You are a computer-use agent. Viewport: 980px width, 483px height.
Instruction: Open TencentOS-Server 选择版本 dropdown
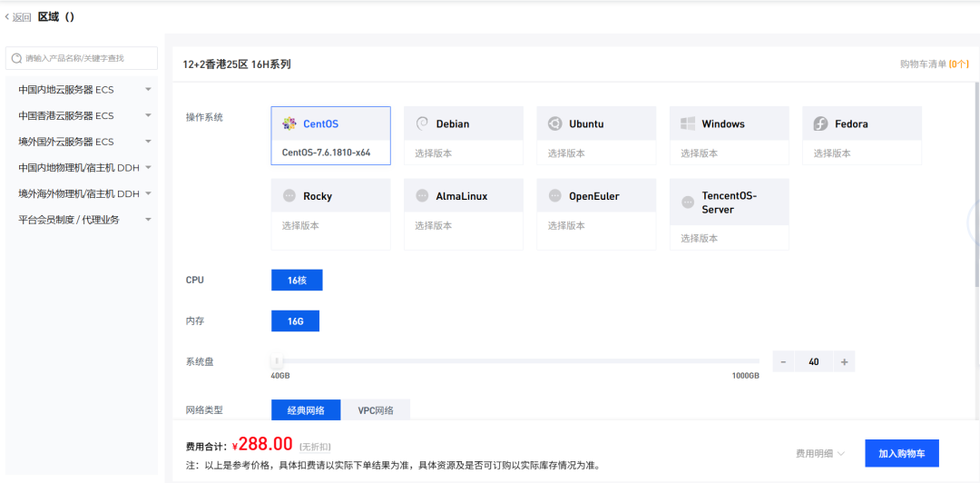pos(730,238)
